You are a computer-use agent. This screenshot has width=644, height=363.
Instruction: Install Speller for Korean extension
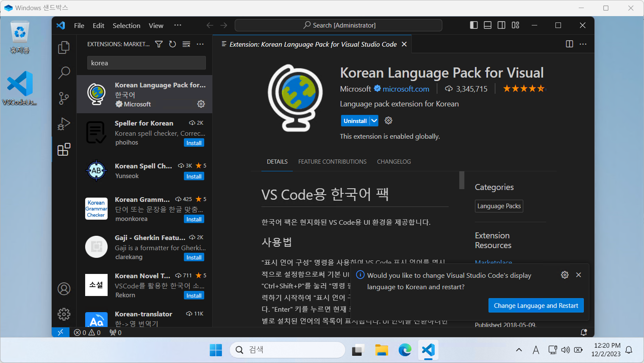pyautogui.click(x=194, y=143)
